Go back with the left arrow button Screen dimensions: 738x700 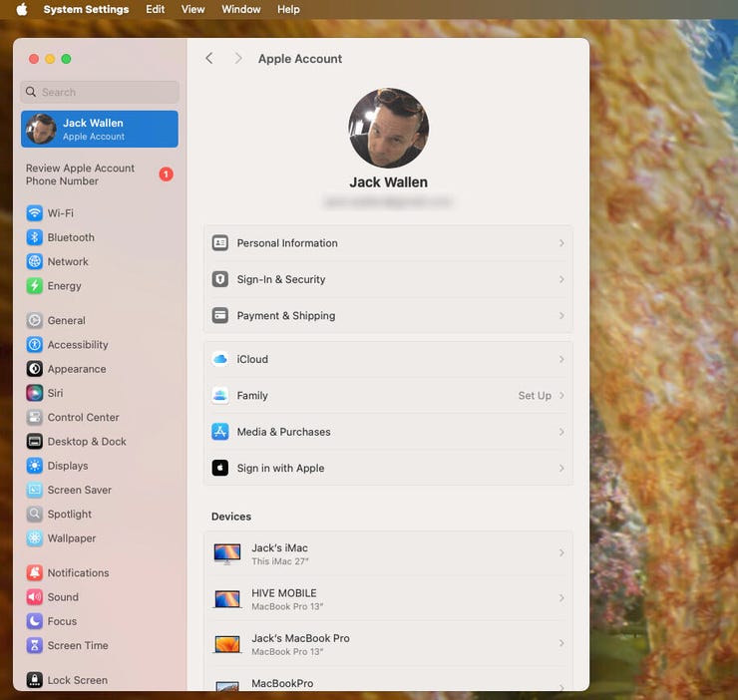coord(209,59)
